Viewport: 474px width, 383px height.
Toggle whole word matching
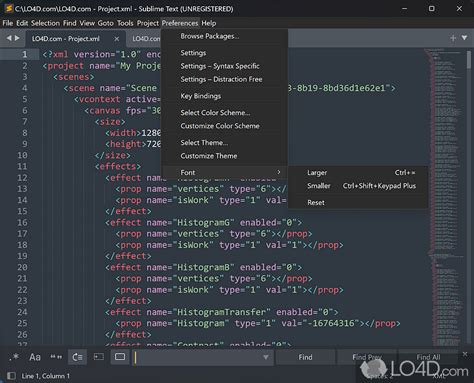click(56, 357)
